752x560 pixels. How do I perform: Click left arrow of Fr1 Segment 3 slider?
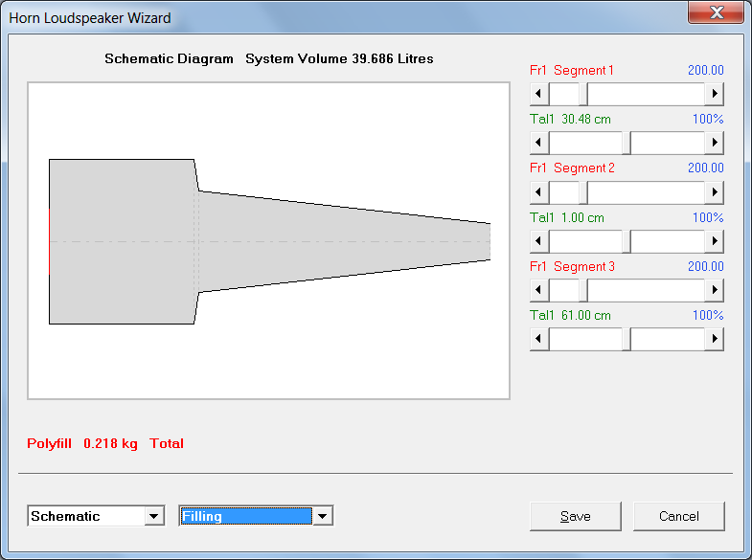coord(539,290)
